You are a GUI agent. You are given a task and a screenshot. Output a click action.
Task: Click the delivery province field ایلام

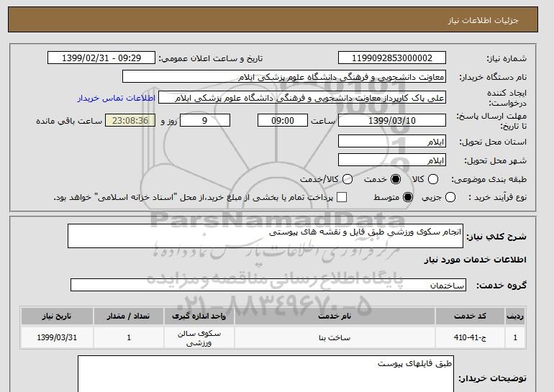tap(392, 141)
